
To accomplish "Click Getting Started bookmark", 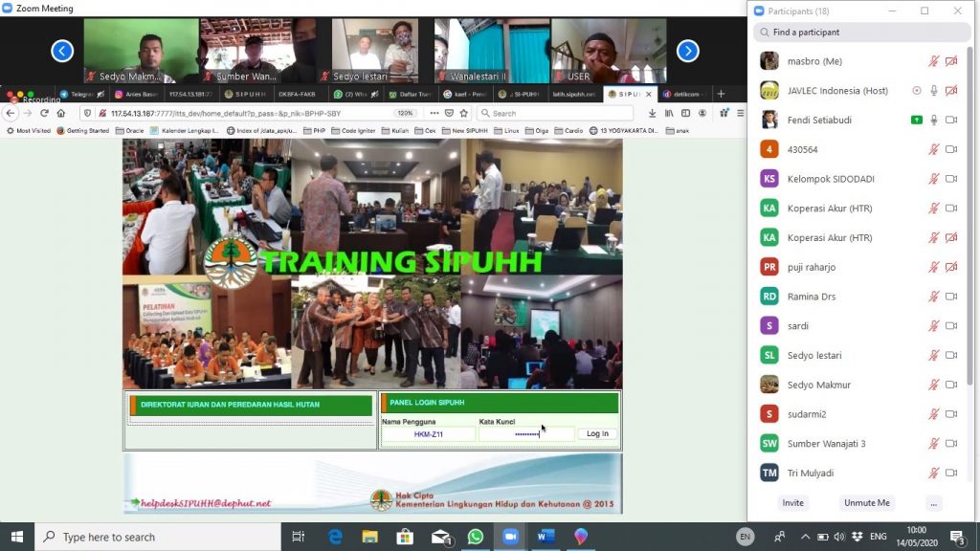I will click(82, 130).
